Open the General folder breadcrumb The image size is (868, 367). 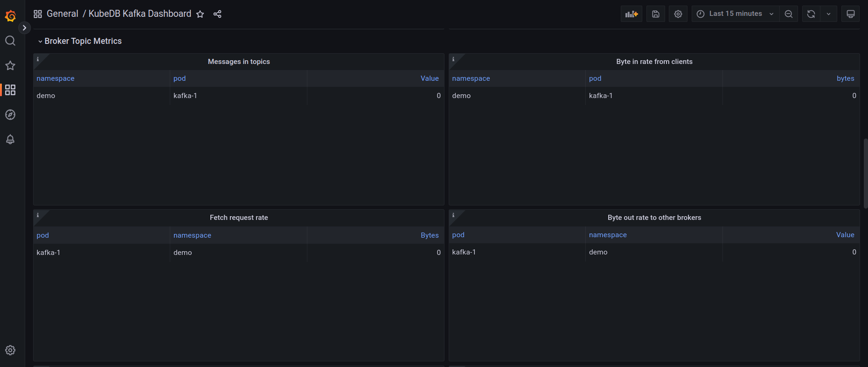coord(62,14)
